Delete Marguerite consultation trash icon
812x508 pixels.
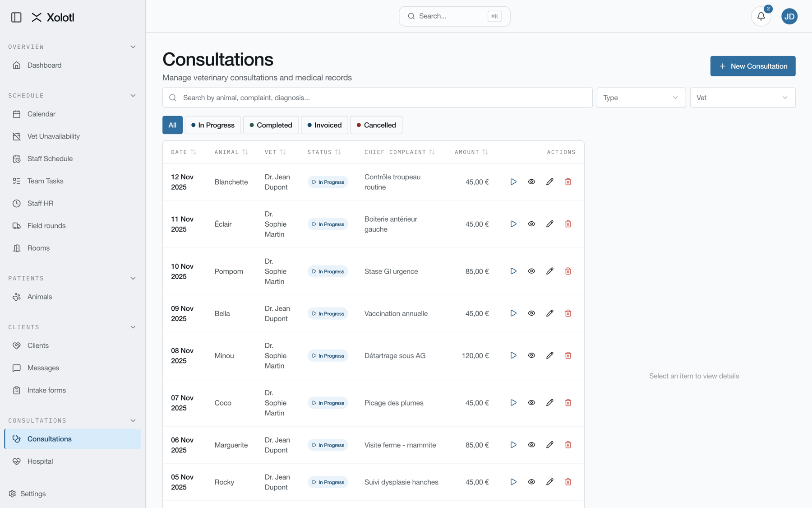(x=568, y=445)
